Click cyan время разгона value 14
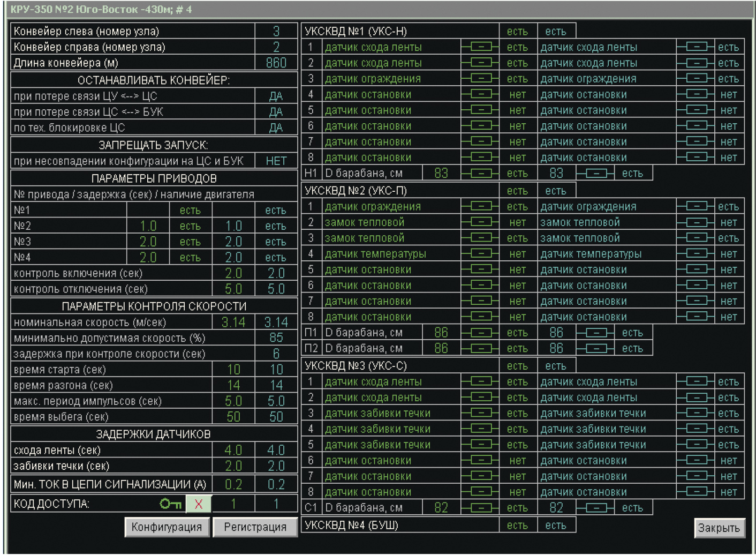Image resolution: width=756 pixels, height=555 pixels. (276, 385)
